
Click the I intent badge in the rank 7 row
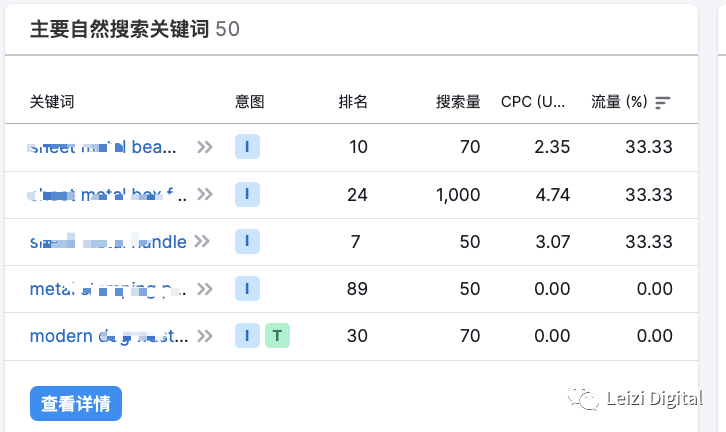coord(247,241)
